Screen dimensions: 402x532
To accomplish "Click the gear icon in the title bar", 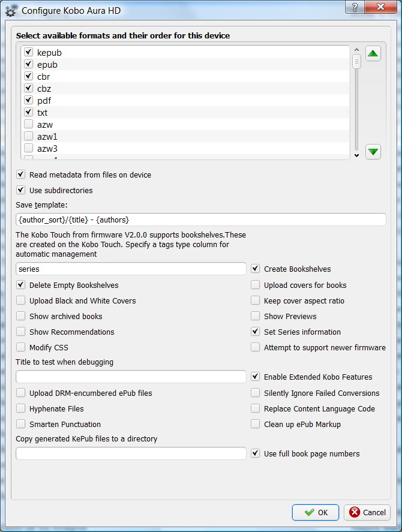I will pos(11,11).
